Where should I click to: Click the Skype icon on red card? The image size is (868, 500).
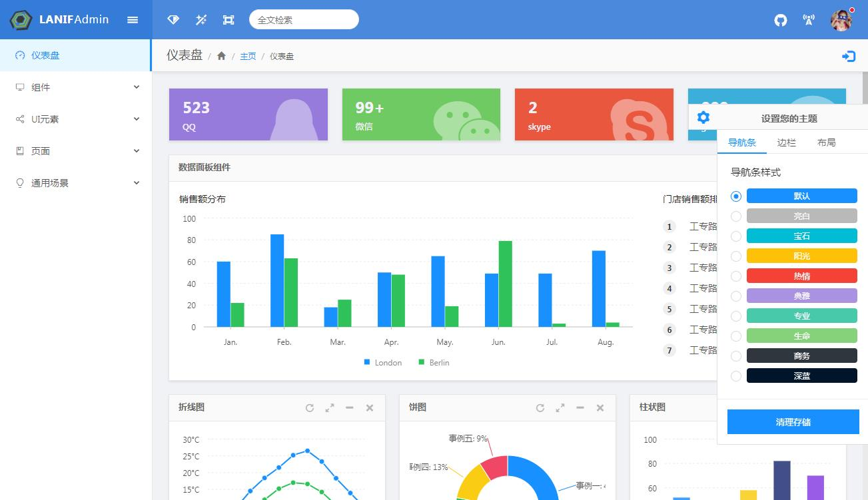point(640,121)
